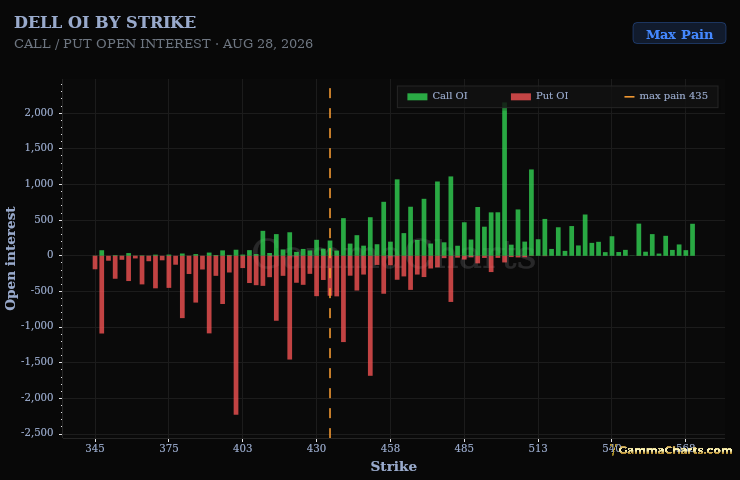The image size is (740, 480).
Task: Click y-axis label -500
Action: 42,290
